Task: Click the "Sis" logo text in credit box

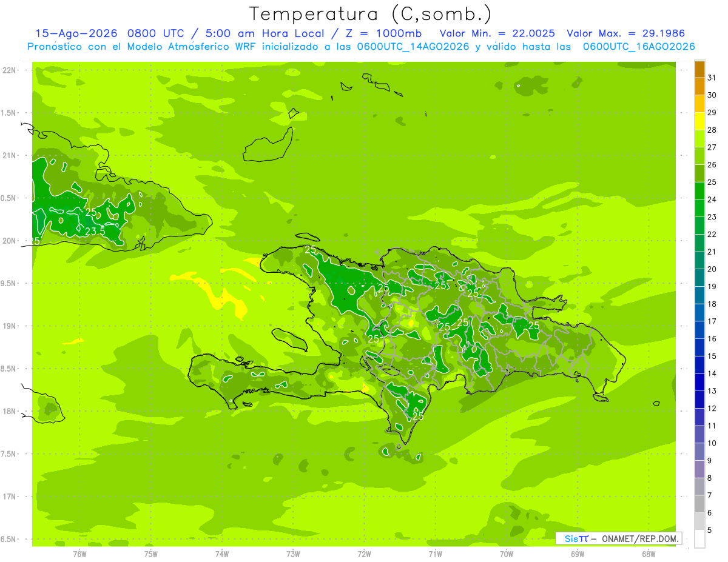Action: 571,538
